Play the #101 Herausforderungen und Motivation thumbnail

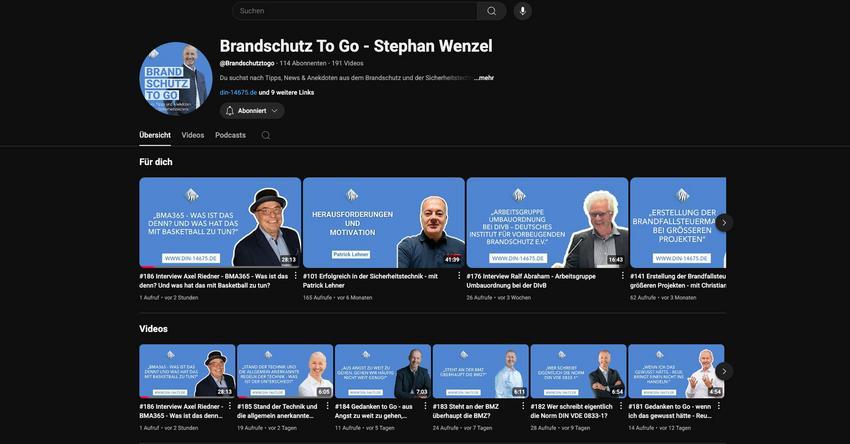pyautogui.click(x=384, y=222)
